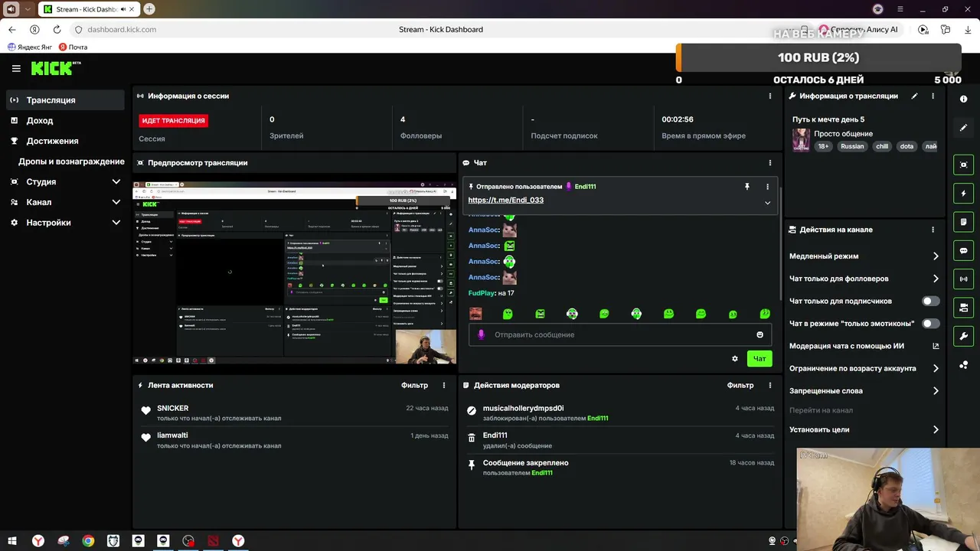980x551 pixels.
Task: Click the 100 RUB donation goal bar
Action: coord(818,57)
